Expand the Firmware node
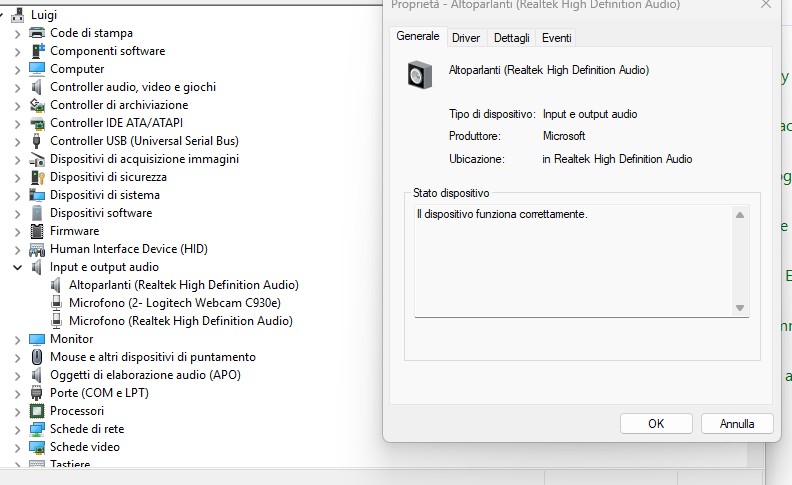Screen dimensions: 792x485 (18, 232)
